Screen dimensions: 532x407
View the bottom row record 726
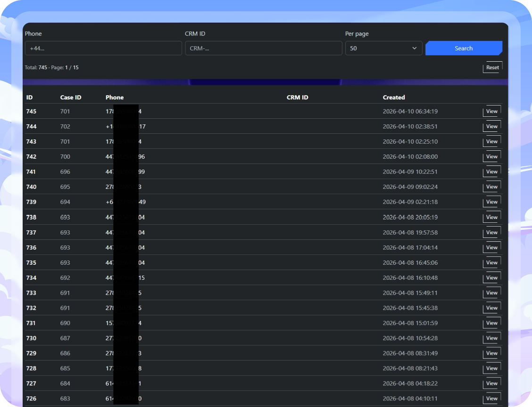coord(491,398)
